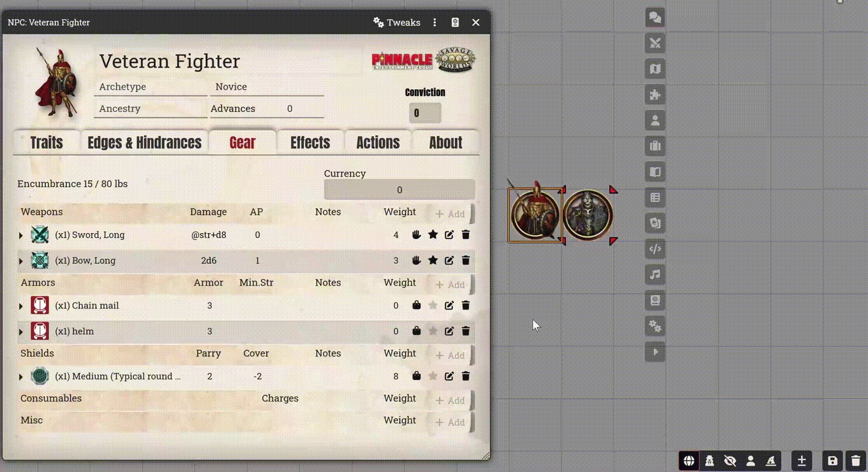
Task: Edit the Bow, Long item
Action: point(449,260)
